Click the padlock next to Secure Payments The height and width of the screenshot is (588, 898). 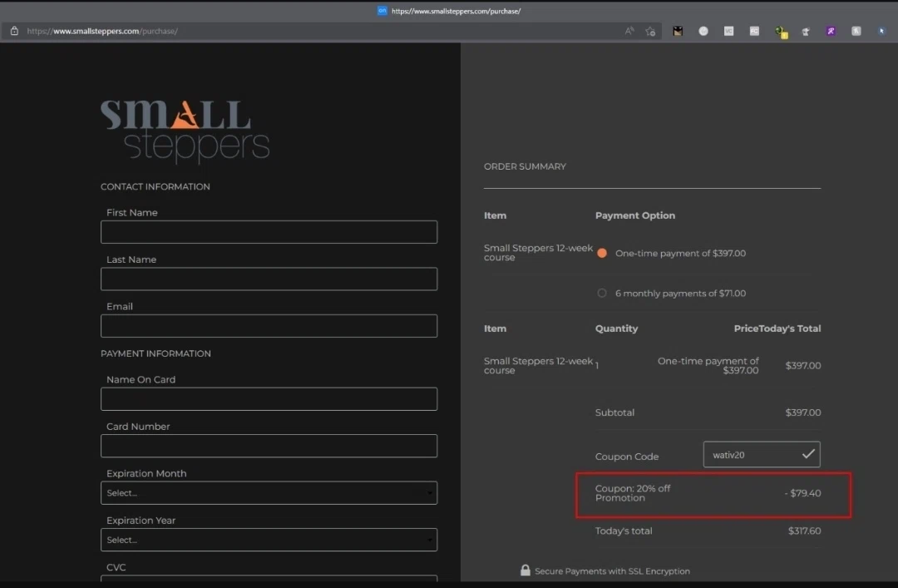[x=525, y=570]
